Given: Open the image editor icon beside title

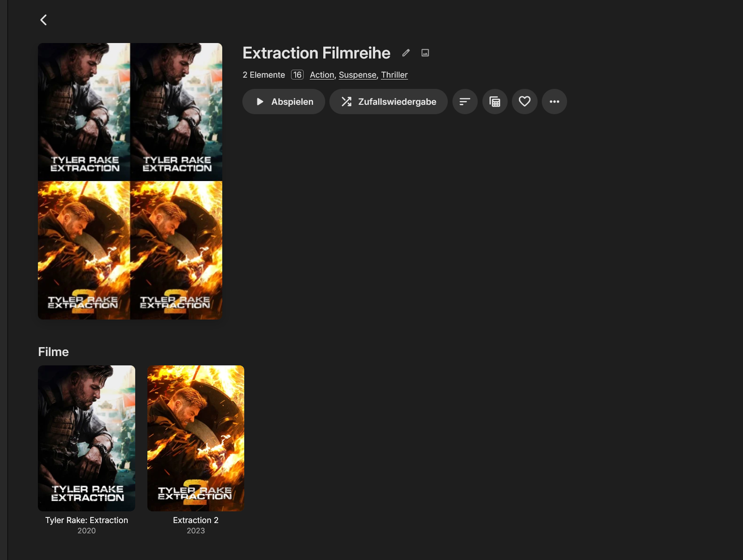Looking at the screenshot, I should point(425,53).
